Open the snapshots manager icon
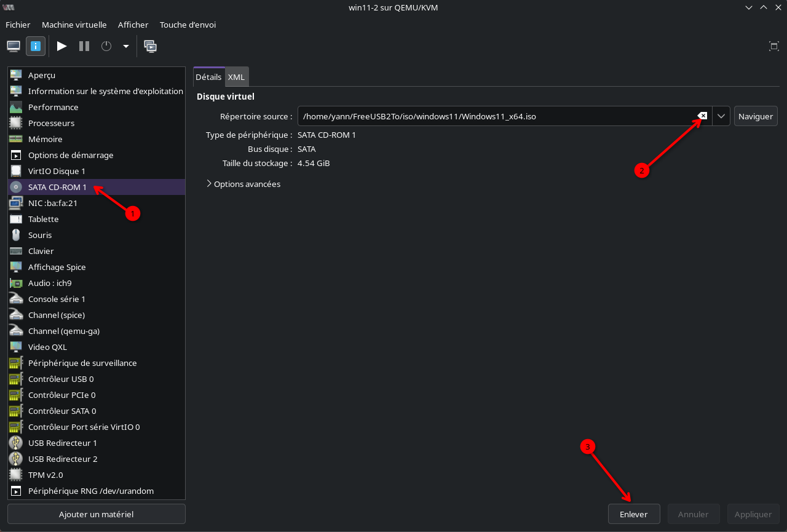Image resolution: width=787 pixels, height=532 pixels. [x=150, y=46]
